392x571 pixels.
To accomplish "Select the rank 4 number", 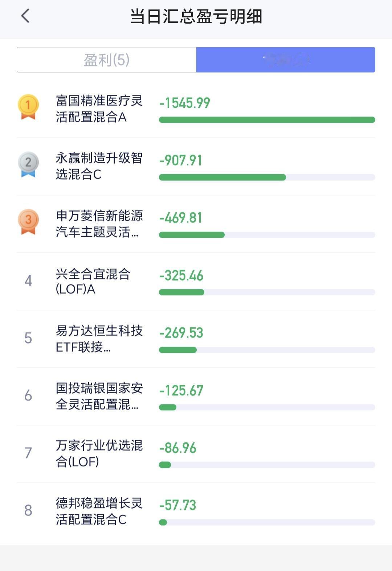I will [28, 281].
